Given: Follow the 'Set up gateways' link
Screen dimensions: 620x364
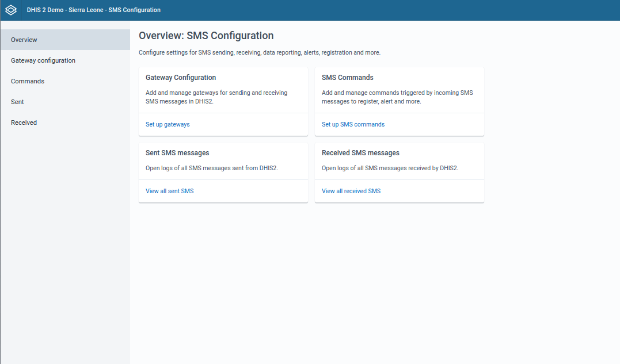Looking at the screenshot, I should (x=168, y=124).
